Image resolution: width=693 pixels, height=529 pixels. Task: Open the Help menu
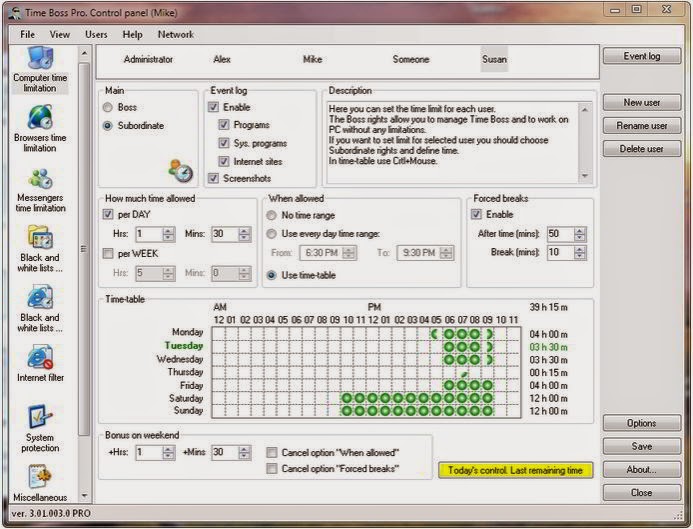132,34
